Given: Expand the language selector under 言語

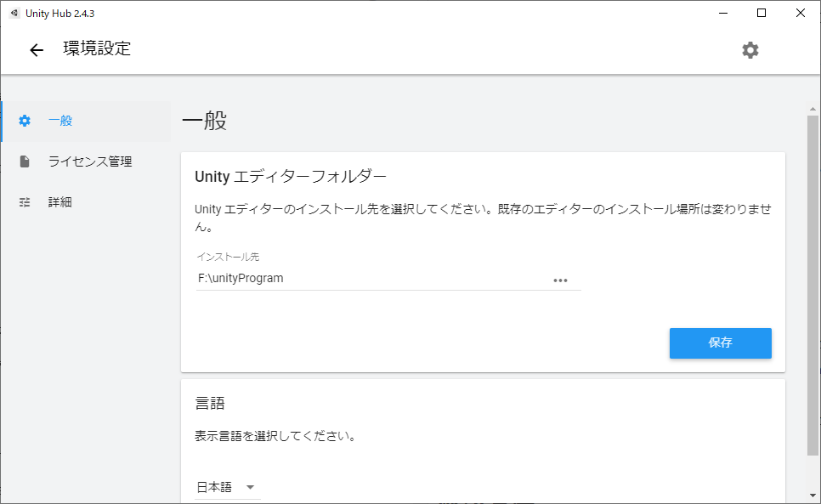Looking at the screenshot, I should 227,487.
